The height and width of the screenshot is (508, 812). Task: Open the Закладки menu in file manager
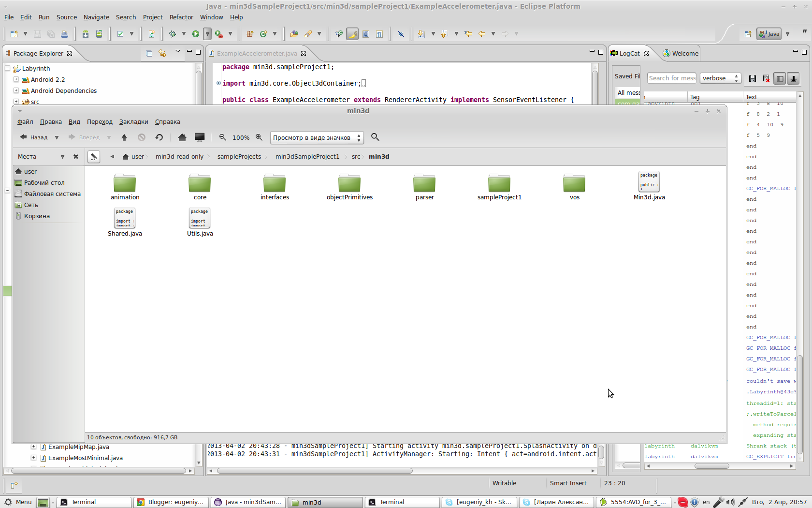pyautogui.click(x=134, y=122)
